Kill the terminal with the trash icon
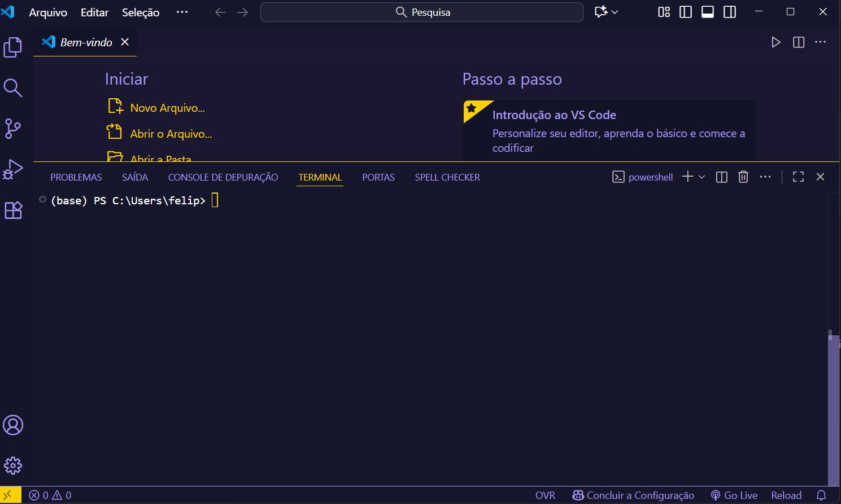The width and height of the screenshot is (841, 504). click(x=743, y=177)
